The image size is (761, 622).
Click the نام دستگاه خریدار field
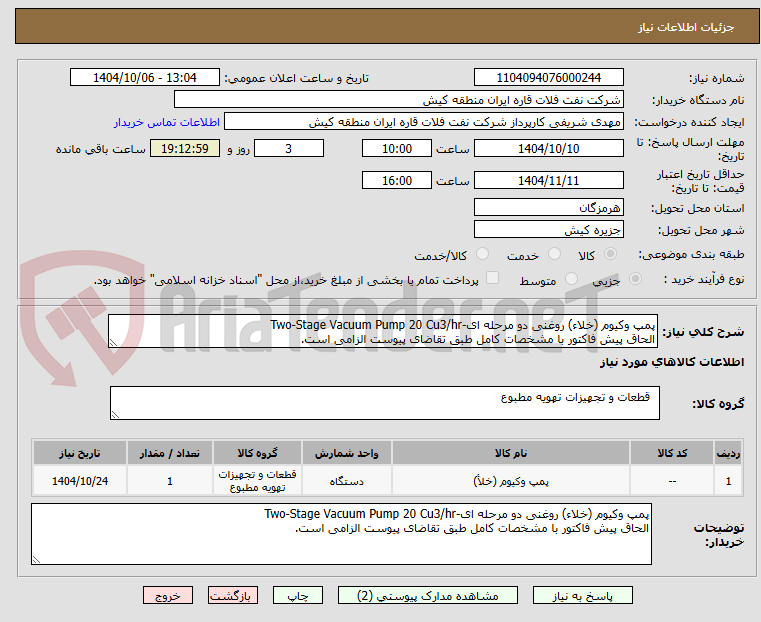pos(398,100)
